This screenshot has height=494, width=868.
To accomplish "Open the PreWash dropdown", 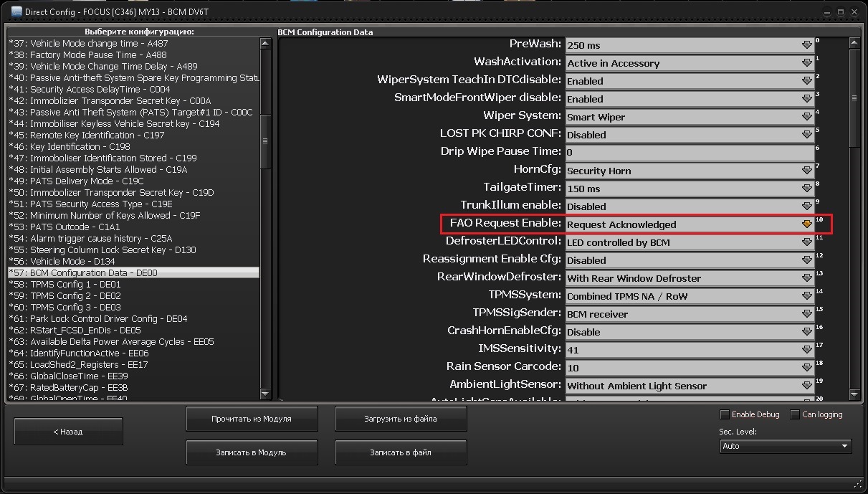I will tap(690, 45).
